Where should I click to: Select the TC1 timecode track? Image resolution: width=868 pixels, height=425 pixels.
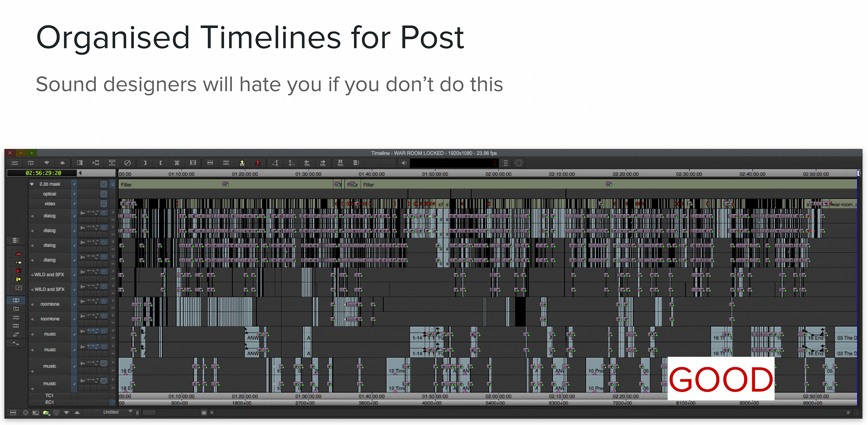pyautogui.click(x=49, y=396)
